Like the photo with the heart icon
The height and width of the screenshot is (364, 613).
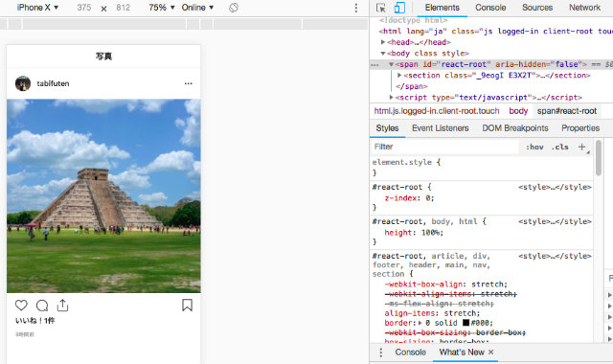pos(21,305)
